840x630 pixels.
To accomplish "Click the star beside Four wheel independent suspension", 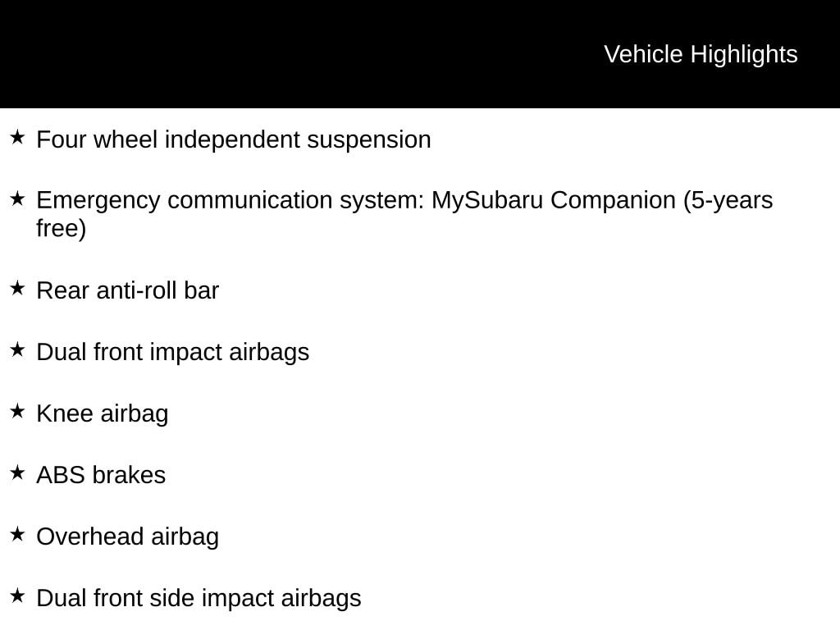I will [17, 137].
